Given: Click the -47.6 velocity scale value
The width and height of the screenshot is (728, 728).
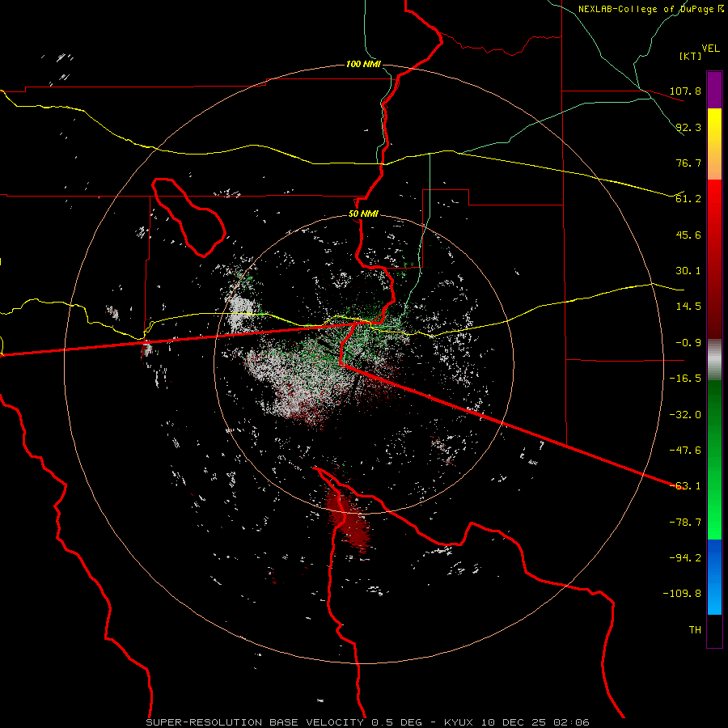Looking at the screenshot, I should [x=685, y=451].
